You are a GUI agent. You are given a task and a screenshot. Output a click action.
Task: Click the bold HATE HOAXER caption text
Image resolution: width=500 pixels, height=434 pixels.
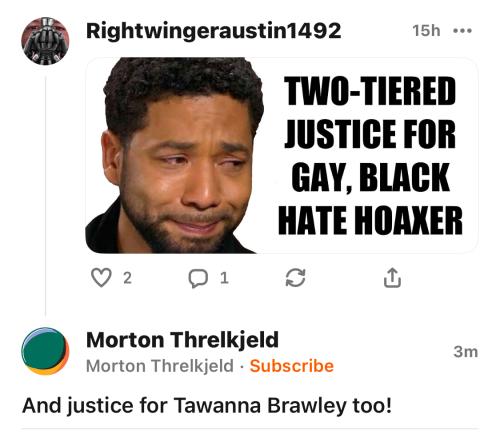370,220
